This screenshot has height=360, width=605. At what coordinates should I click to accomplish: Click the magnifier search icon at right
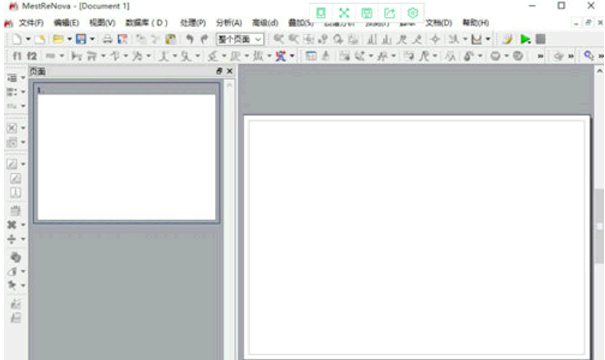pos(588,56)
